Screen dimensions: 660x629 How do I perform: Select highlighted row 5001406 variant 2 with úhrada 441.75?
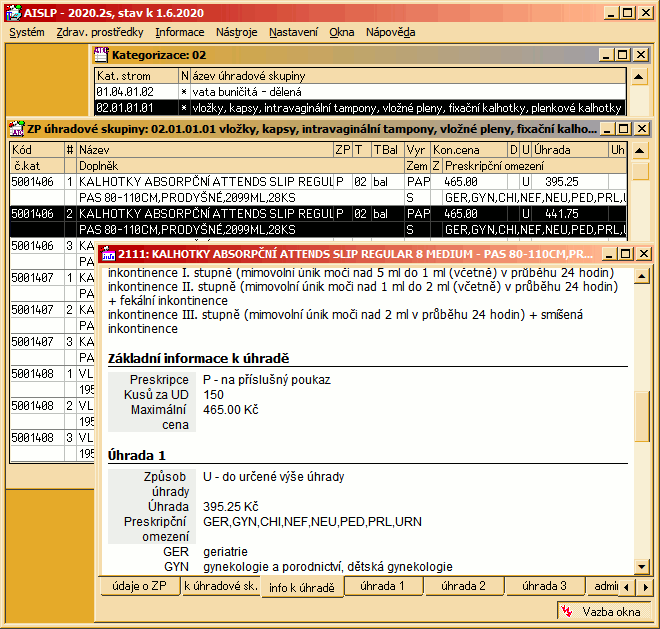click(318, 221)
